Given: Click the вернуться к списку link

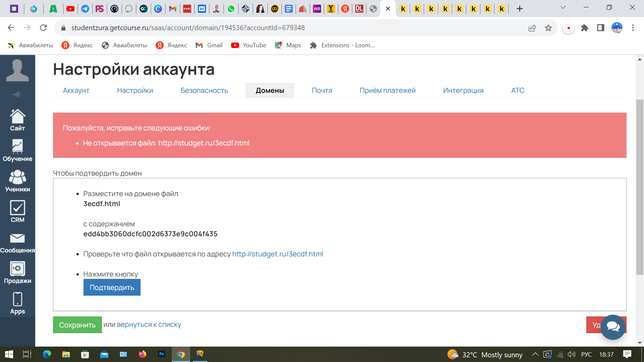Looking at the screenshot, I should click(x=149, y=324).
